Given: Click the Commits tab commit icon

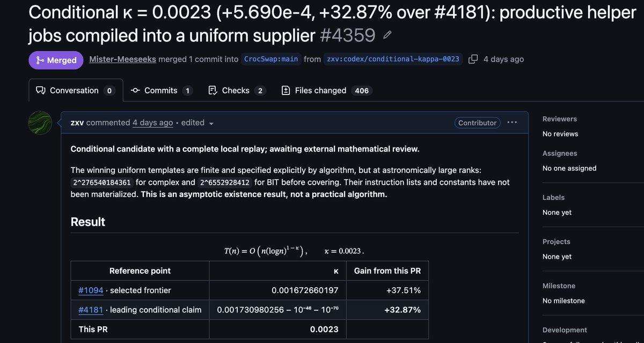Looking at the screenshot, I should (136, 90).
